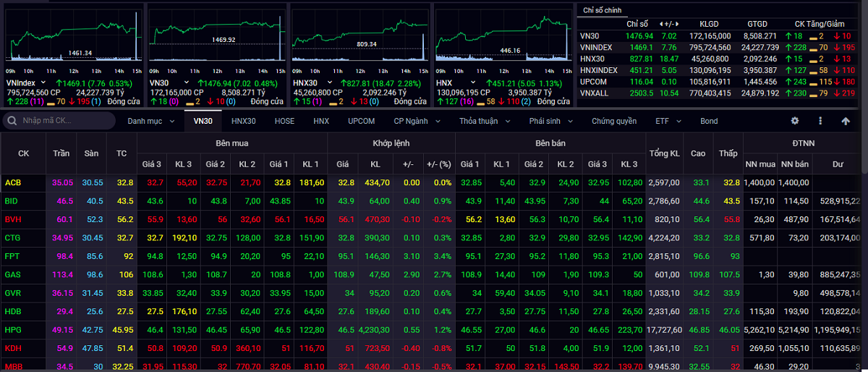The width and height of the screenshot is (868, 372).
Task: Switch to the UPCOM tab
Action: 361,121
